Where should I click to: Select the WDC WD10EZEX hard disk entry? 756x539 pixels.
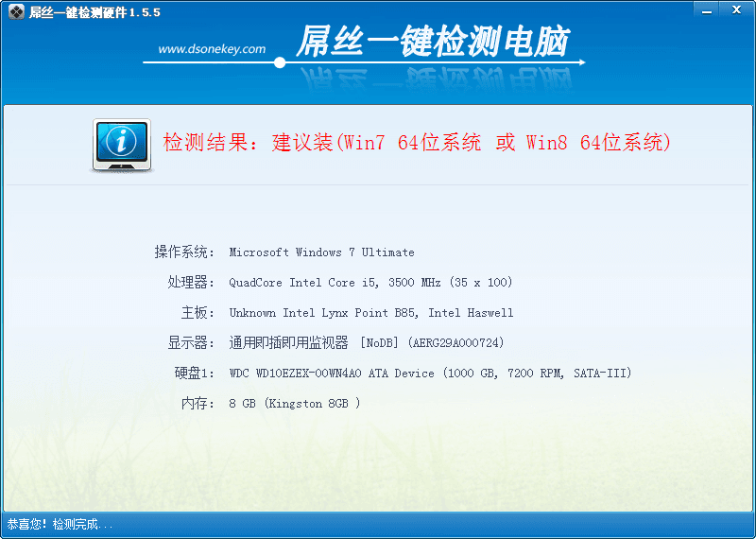click(430, 374)
